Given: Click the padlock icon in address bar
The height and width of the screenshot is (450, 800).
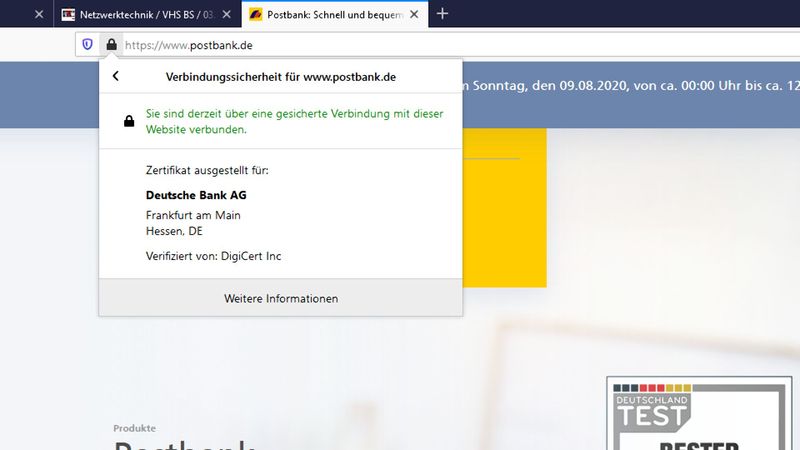Looking at the screenshot, I should pyautogui.click(x=111, y=44).
